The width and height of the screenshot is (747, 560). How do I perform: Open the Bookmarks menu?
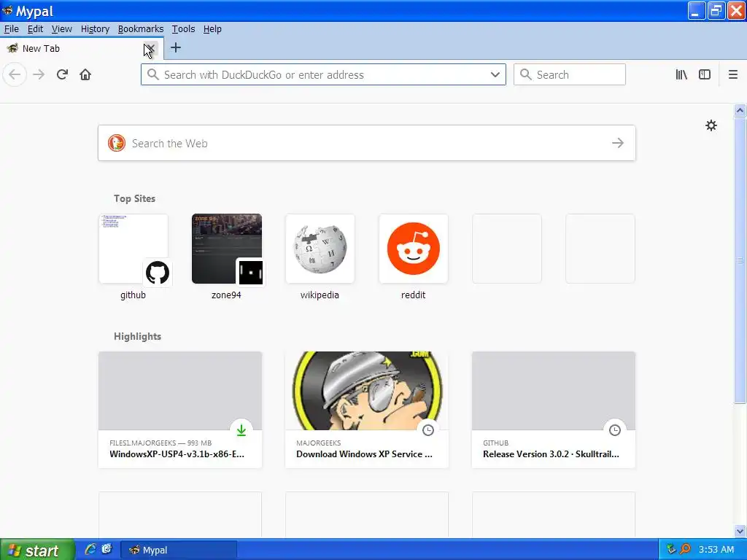coord(141,29)
